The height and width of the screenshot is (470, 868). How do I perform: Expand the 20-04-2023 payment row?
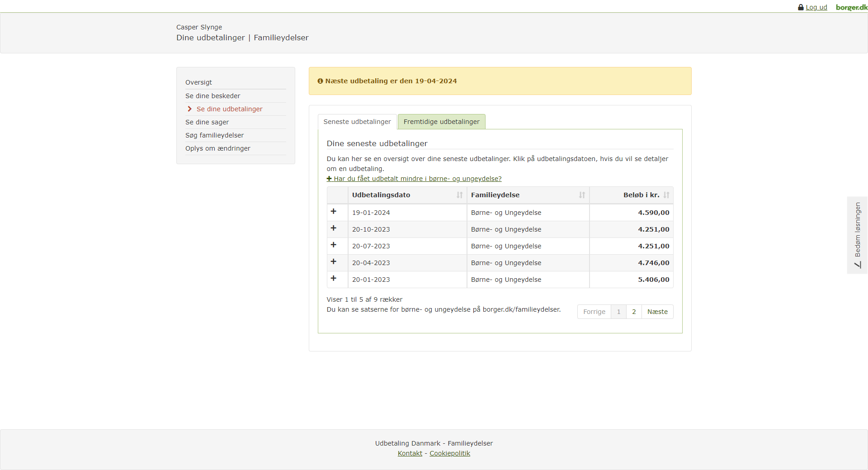334,262
